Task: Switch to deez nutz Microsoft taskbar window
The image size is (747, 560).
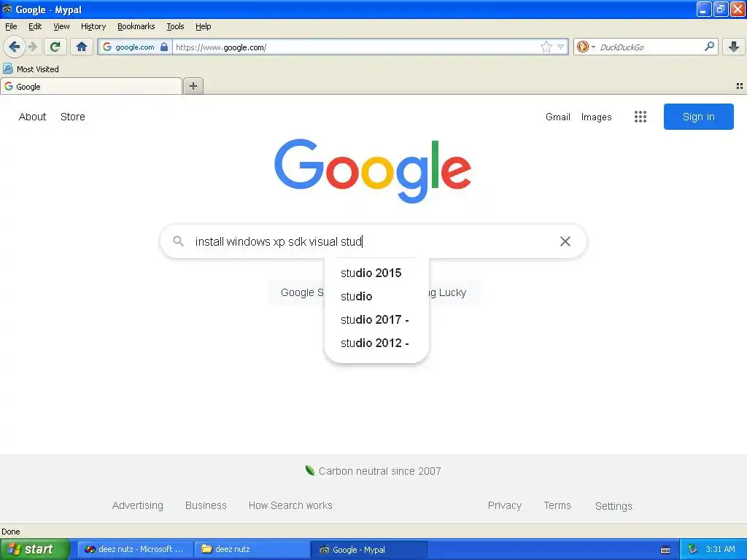Action: pos(135,549)
